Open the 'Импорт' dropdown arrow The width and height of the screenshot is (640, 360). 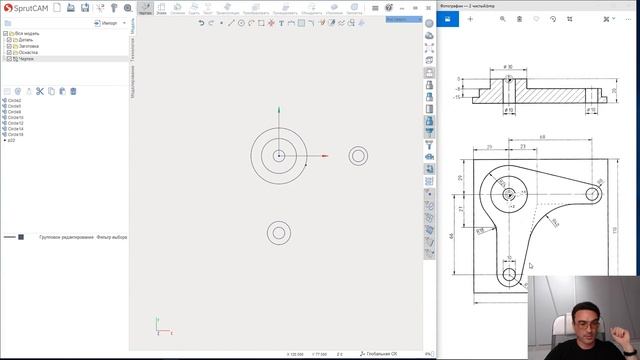(x=124, y=23)
